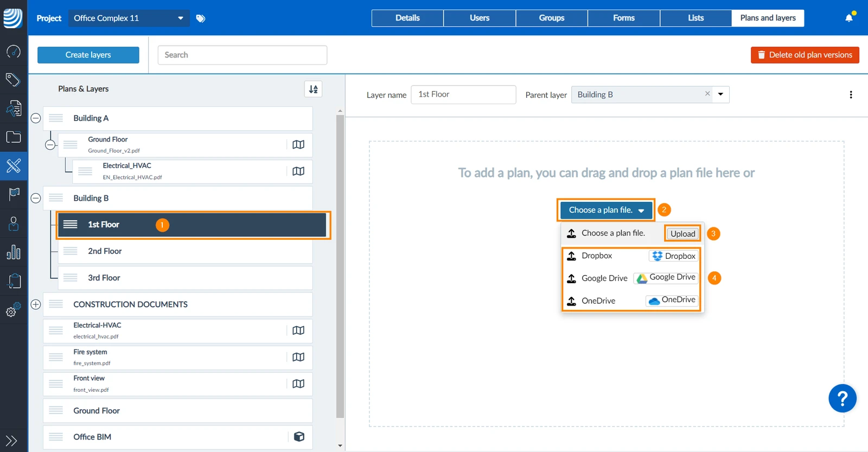Select the Front view layer
Screen dimensions: 868x452
point(178,384)
